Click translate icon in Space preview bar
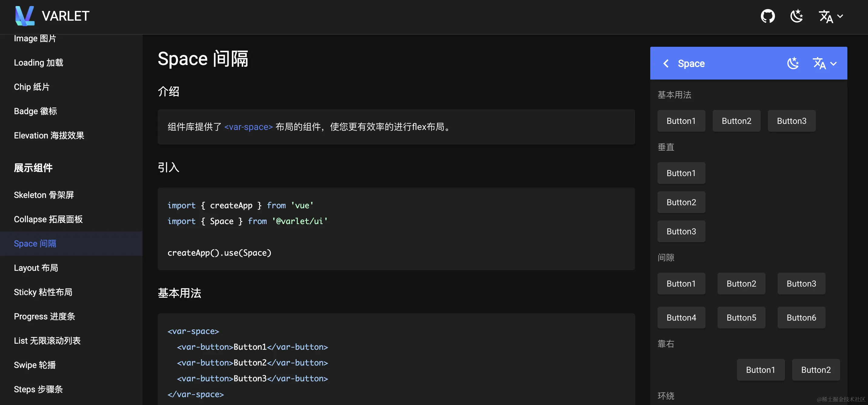The height and width of the screenshot is (405, 868). pyautogui.click(x=819, y=63)
